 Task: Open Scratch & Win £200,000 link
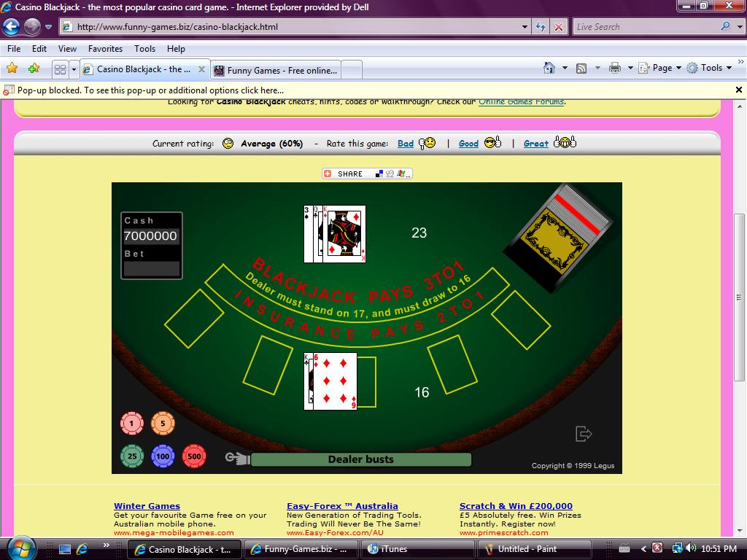click(516, 506)
